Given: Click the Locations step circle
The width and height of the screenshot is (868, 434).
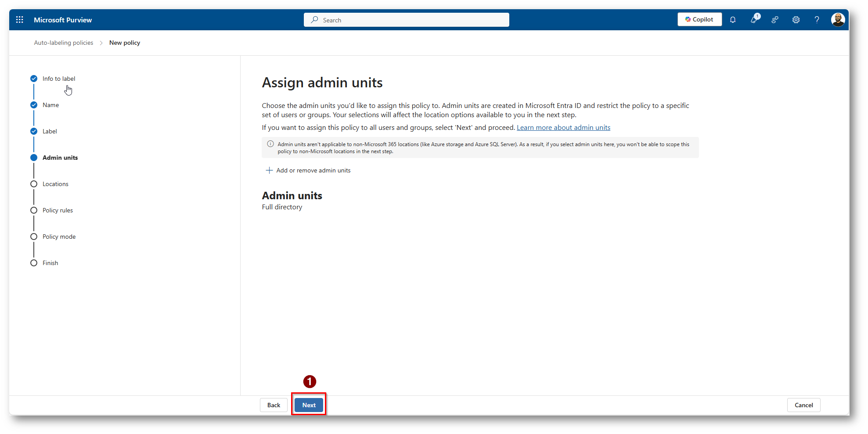Looking at the screenshot, I should pos(34,184).
